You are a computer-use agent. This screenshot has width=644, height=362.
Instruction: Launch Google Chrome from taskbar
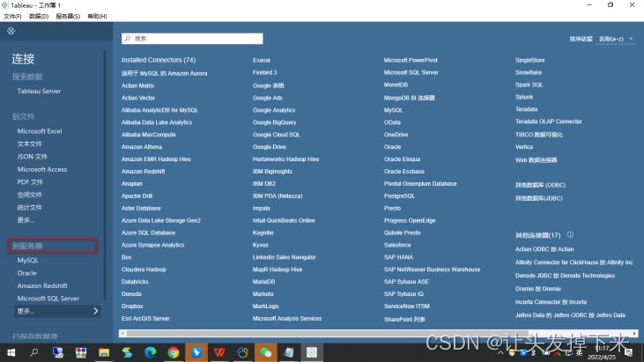174,352
